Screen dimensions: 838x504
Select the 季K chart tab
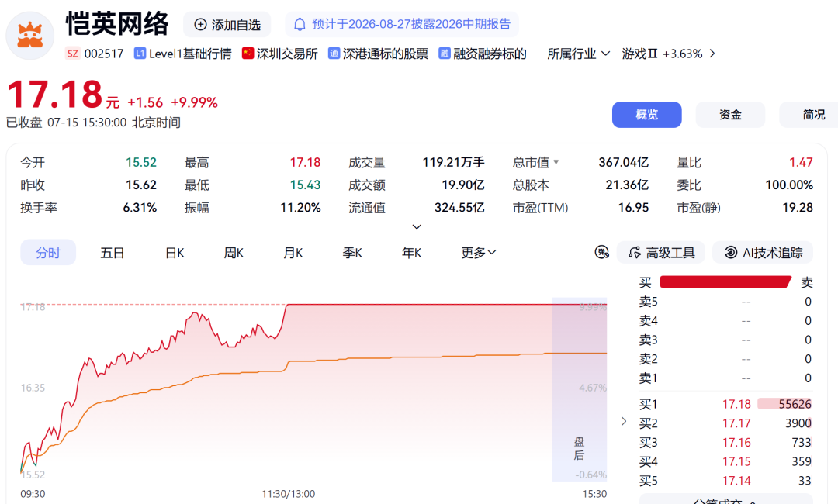pos(352,253)
